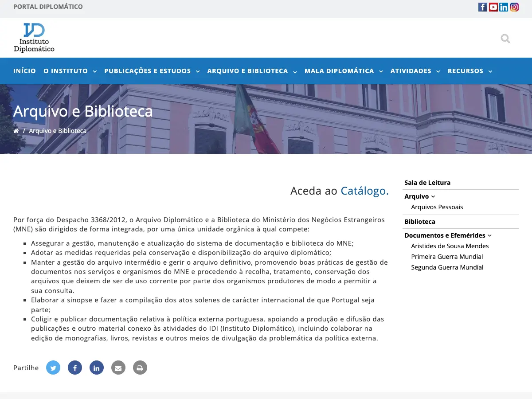Viewport: 532px width, 399px height.
Task: Expand Mala Diplomática dropdown arrow
Action: [x=381, y=71]
